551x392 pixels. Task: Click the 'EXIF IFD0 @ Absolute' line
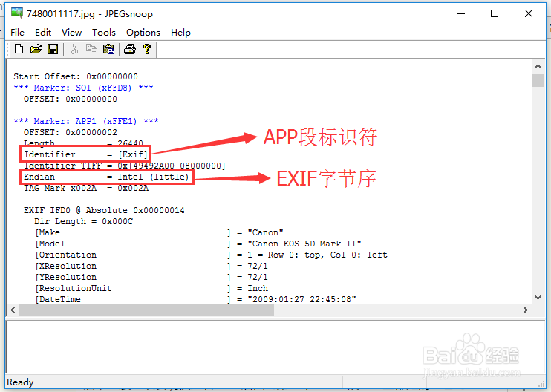[104, 210]
